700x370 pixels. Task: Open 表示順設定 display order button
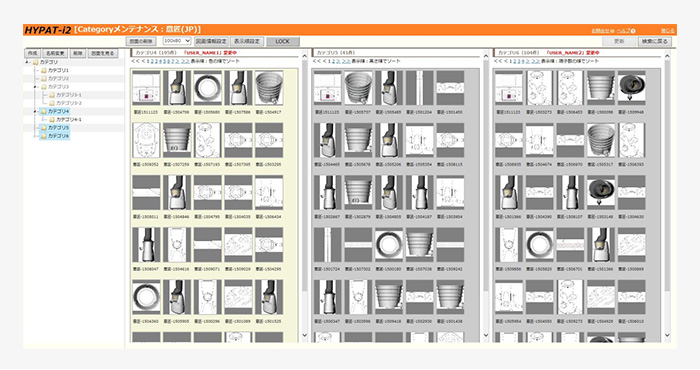pos(247,42)
